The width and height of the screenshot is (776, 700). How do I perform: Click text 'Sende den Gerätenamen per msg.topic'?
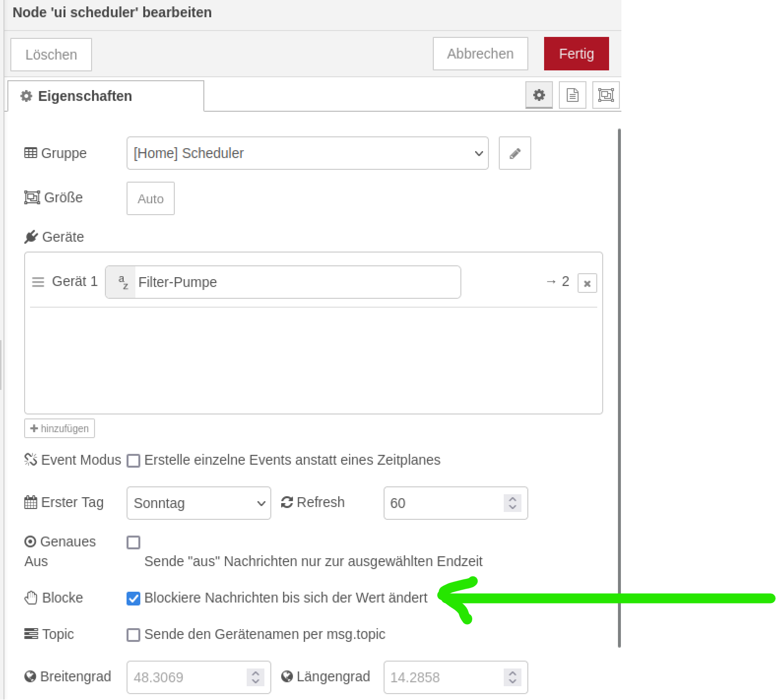tap(265, 634)
